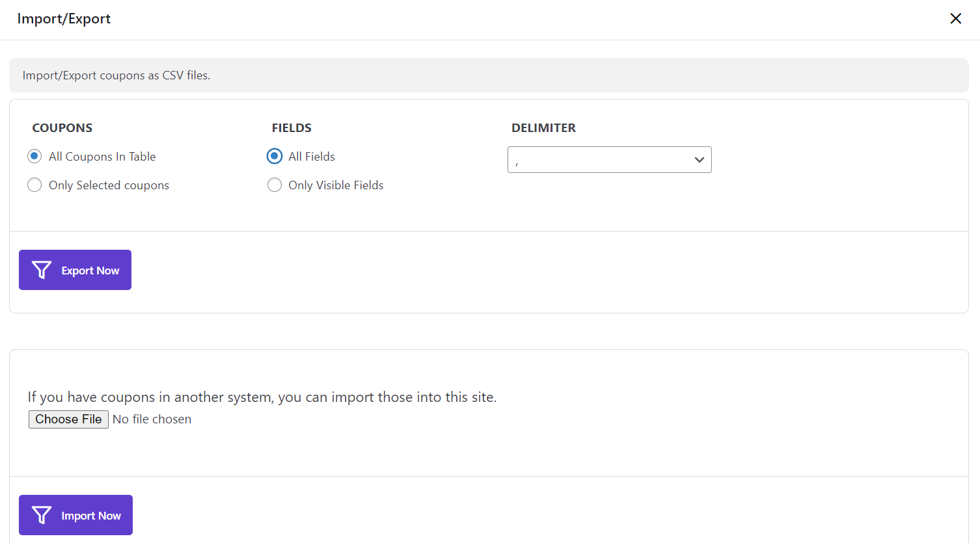Select the Only Selected coupons radio button

34,185
